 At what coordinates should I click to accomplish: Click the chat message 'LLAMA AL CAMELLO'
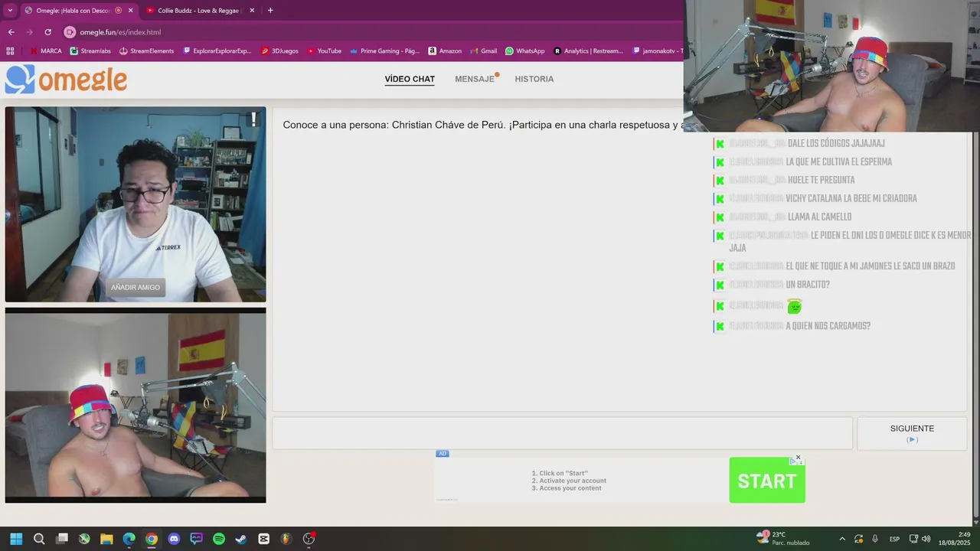pyautogui.click(x=819, y=217)
